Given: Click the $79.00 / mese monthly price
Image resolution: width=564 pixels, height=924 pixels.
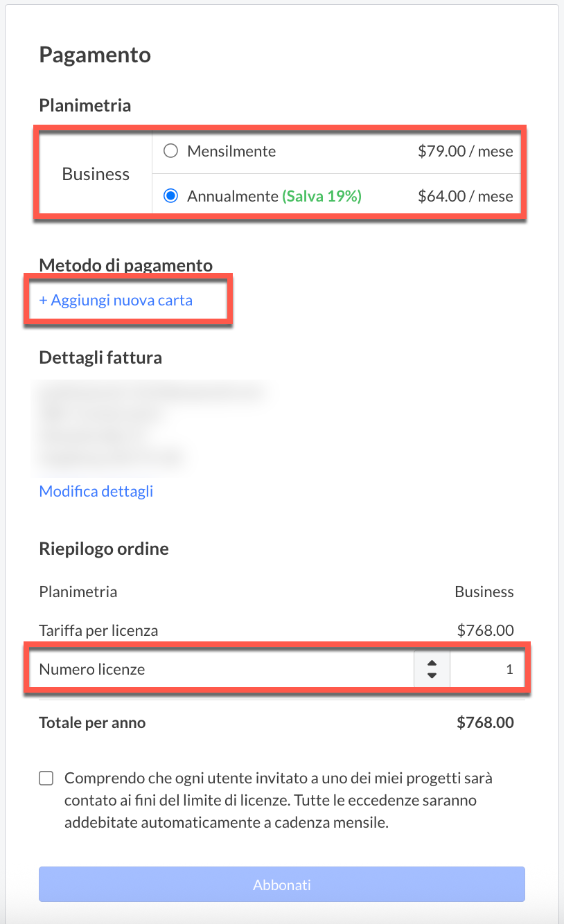Looking at the screenshot, I should pyautogui.click(x=466, y=151).
